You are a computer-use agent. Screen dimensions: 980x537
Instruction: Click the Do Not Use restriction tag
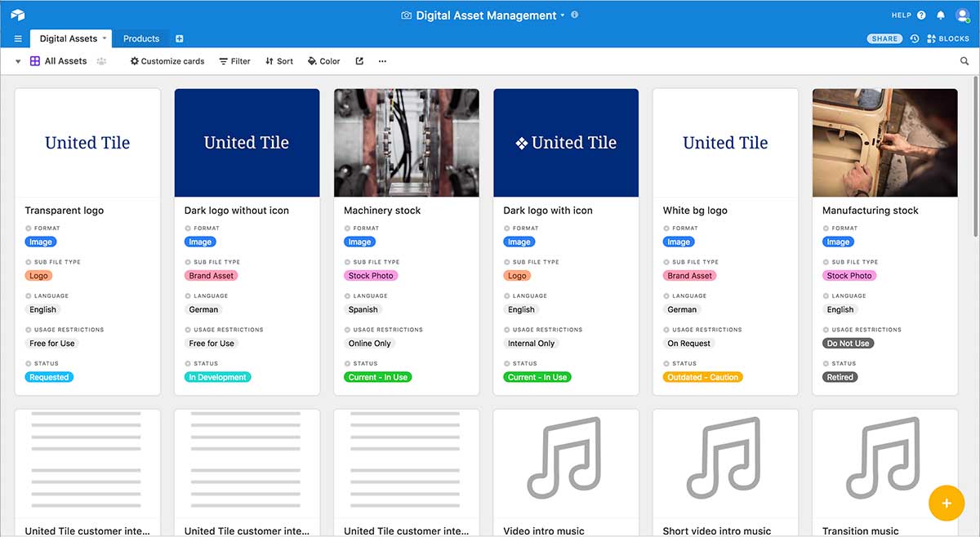click(849, 344)
